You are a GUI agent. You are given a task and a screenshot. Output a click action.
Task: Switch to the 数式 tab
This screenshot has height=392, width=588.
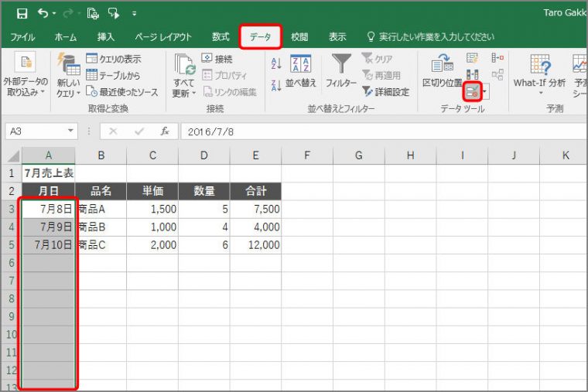[220, 37]
